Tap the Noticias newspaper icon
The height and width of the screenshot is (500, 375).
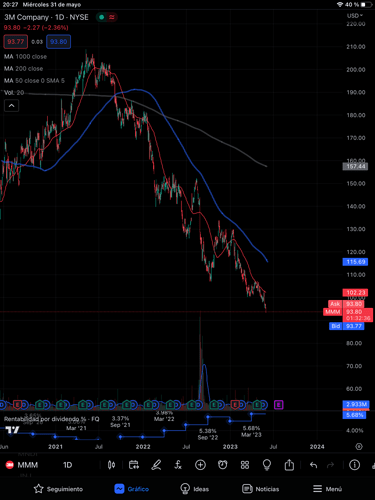[247, 489]
